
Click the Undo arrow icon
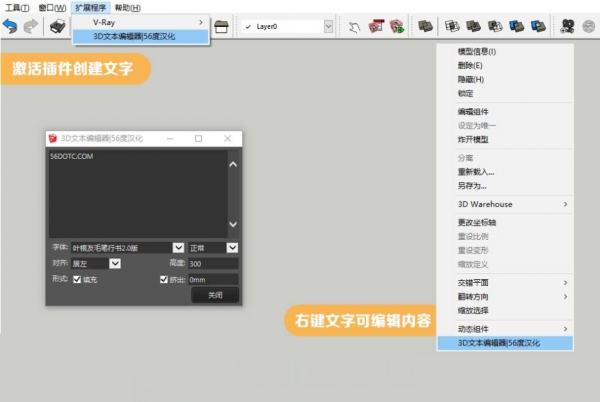click(11, 27)
